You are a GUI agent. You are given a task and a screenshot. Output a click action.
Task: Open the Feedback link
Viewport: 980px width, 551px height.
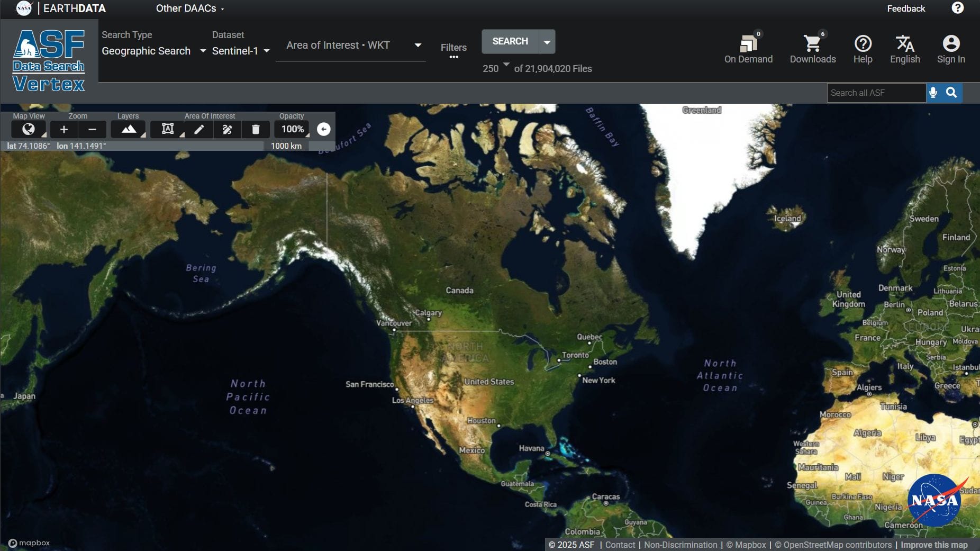pos(906,8)
